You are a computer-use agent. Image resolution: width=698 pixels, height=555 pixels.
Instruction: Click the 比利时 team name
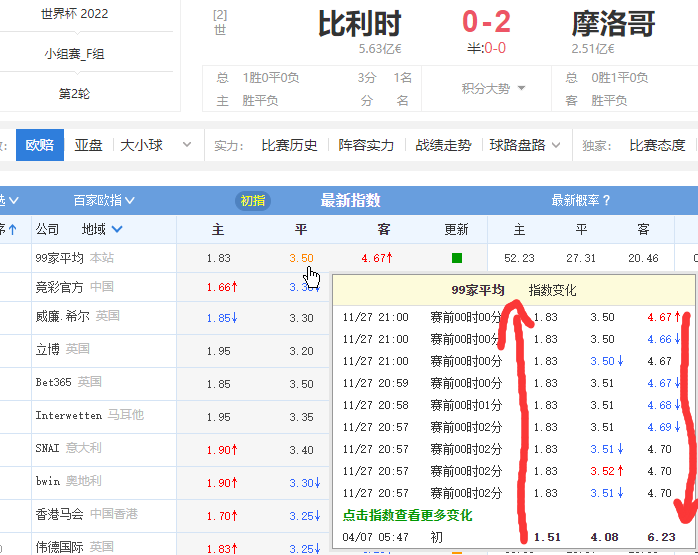pos(359,24)
